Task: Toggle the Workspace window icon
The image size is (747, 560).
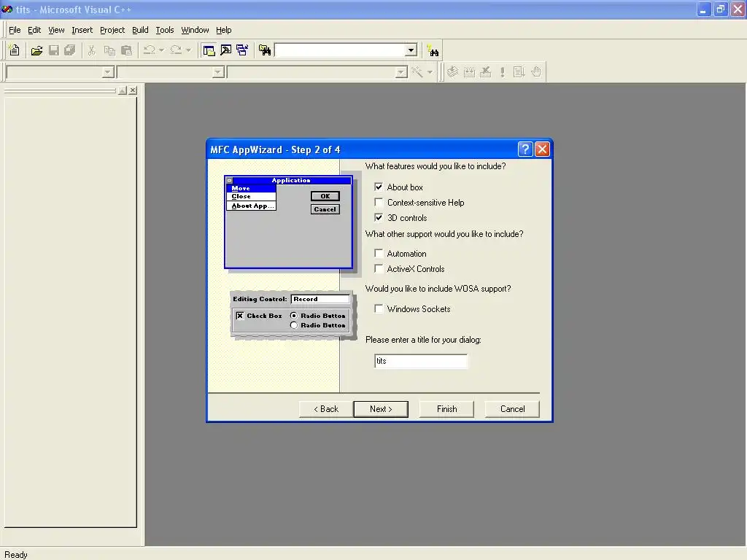Action: pyautogui.click(x=209, y=50)
